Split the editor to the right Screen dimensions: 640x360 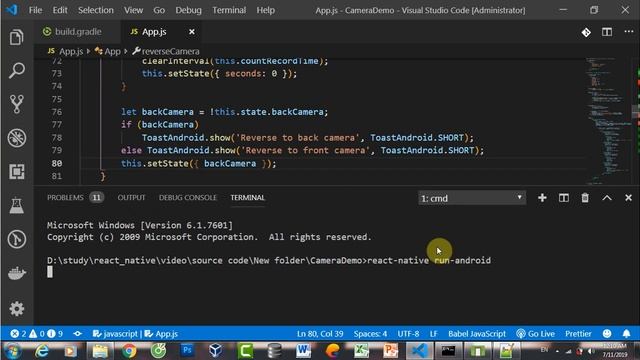607,32
